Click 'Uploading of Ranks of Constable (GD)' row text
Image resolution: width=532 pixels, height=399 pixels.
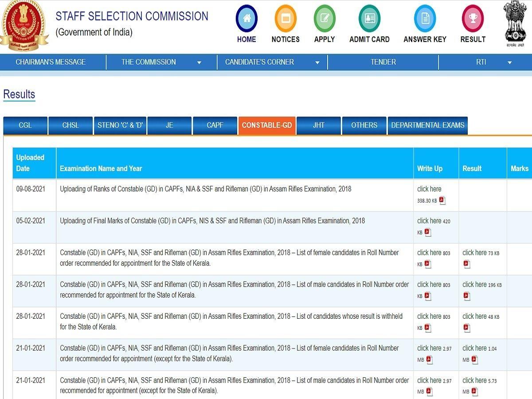(206, 189)
